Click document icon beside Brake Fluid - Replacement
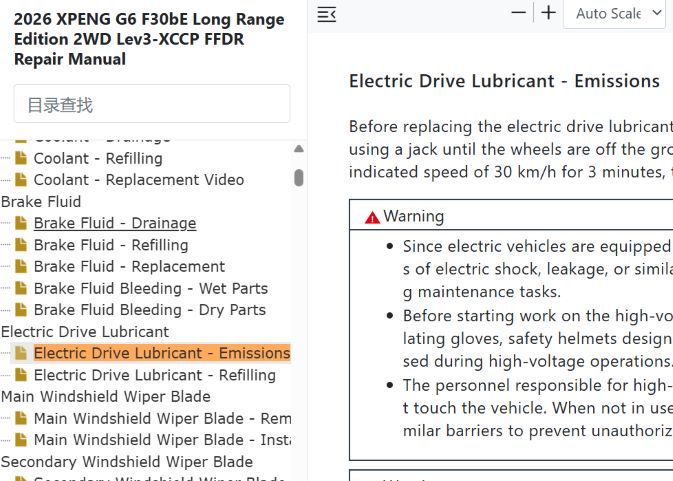This screenshot has width=673, height=481. coord(21,266)
